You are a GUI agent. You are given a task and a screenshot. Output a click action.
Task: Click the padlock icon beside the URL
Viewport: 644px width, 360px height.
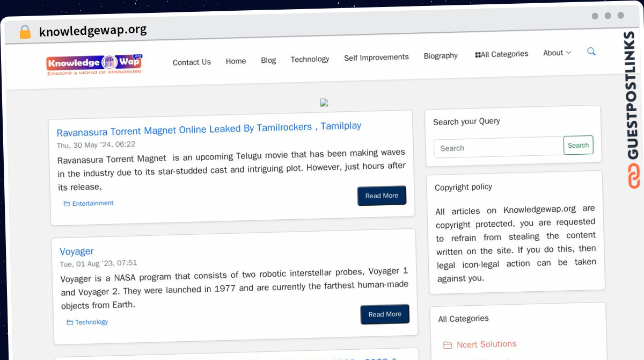25,32
